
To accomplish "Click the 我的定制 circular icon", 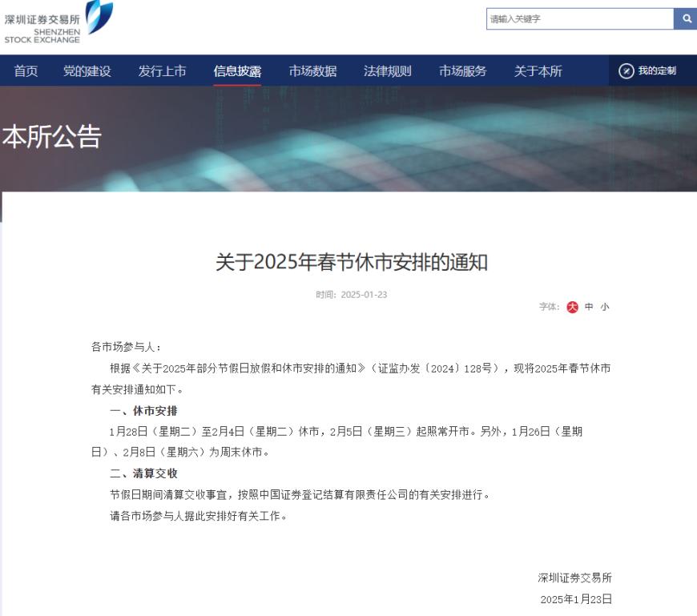I will (624, 70).
